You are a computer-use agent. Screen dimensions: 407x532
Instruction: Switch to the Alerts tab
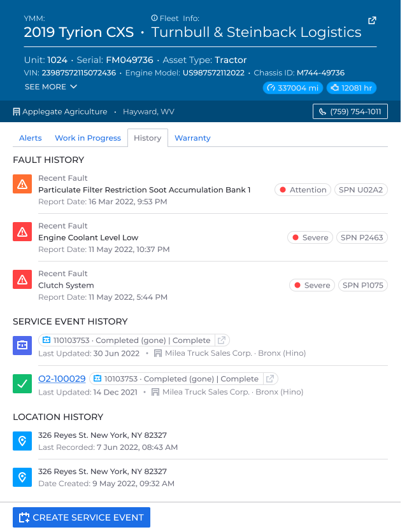pyautogui.click(x=30, y=138)
